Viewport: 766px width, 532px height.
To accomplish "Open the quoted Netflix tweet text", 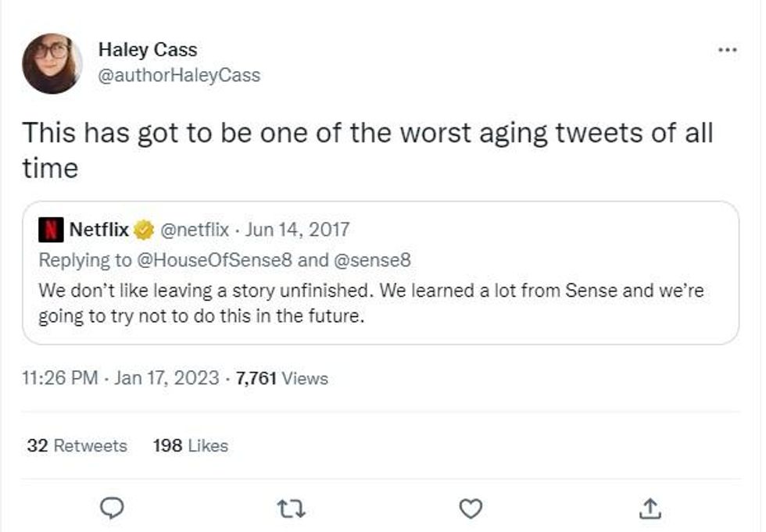I will 371,304.
